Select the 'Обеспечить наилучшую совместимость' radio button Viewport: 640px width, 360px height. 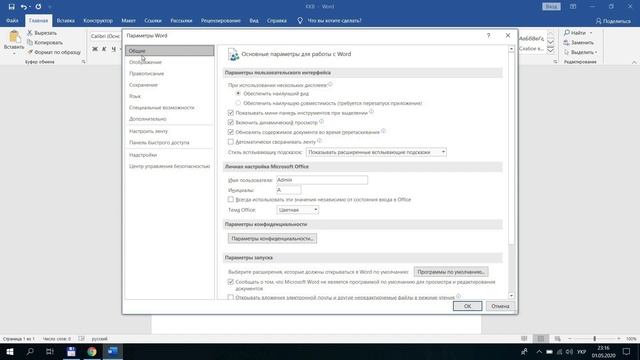238,103
